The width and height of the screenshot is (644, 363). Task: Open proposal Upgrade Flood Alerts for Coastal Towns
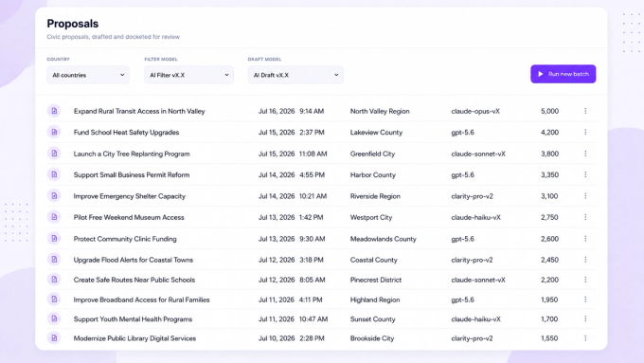134,260
